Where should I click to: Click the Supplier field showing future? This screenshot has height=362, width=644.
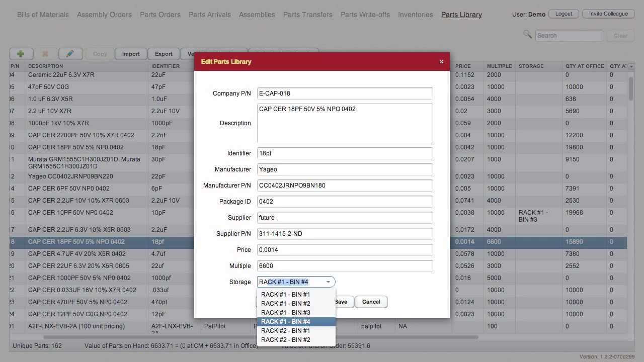[x=345, y=218]
